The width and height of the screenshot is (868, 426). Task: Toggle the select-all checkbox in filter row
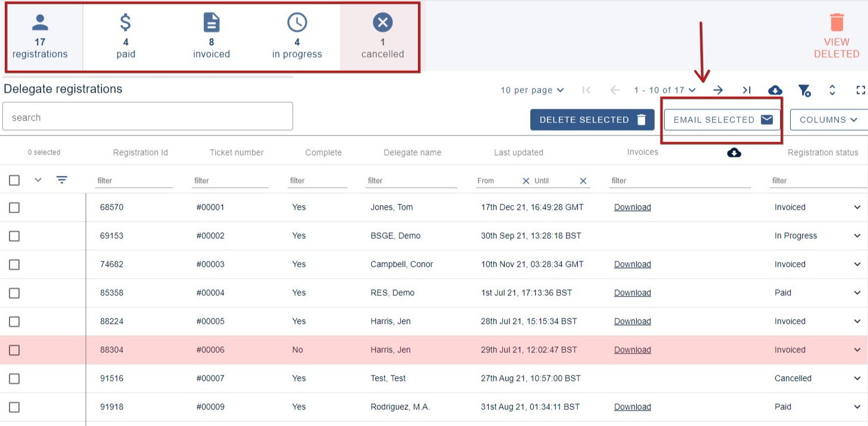[x=14, y=180]
